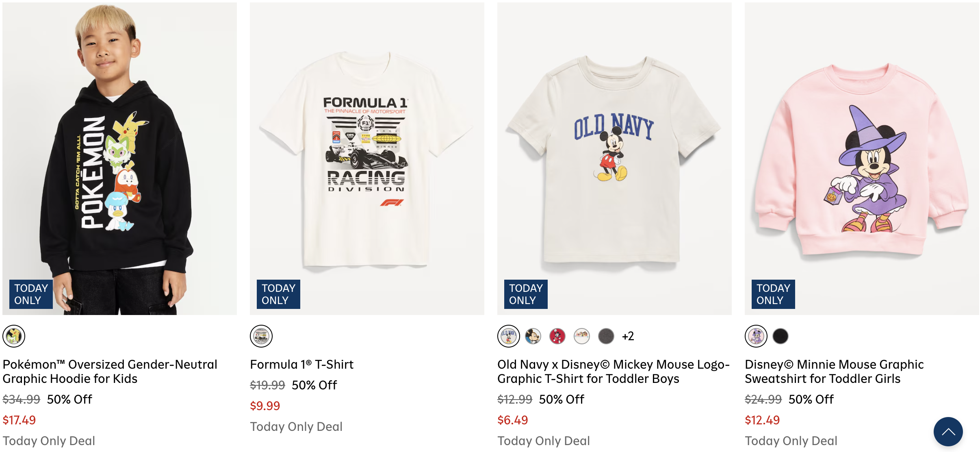Click the scroll-to-top arrow button
Image resolution: width=980 pixels, height=452 pixels.
[x=948, y=432]
